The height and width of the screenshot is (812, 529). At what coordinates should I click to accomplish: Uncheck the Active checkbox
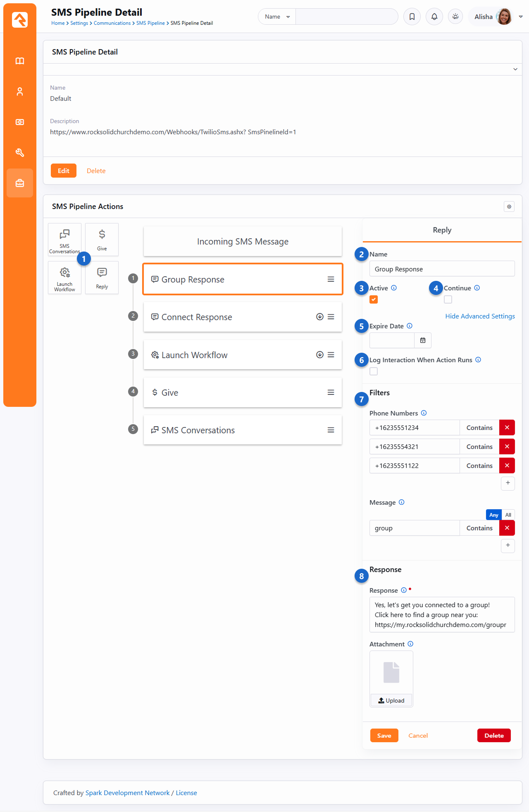pos(374,299)
